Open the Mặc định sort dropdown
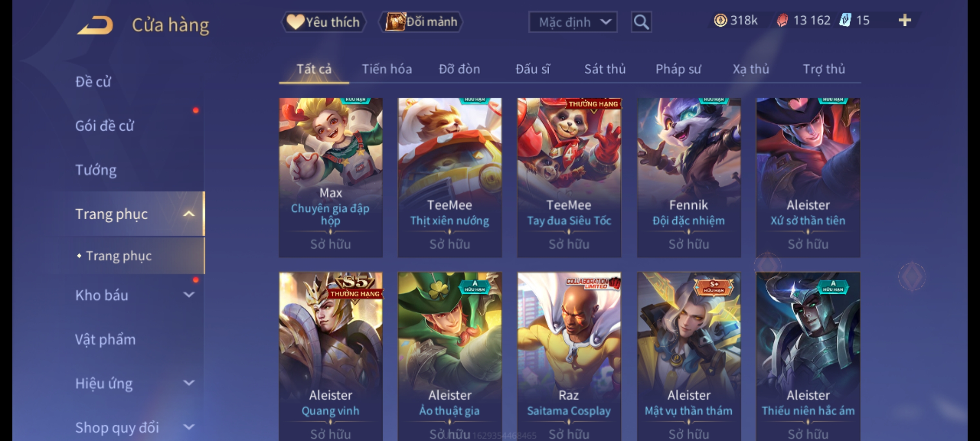Screen dimensions: 980x441 coord(573,22)
